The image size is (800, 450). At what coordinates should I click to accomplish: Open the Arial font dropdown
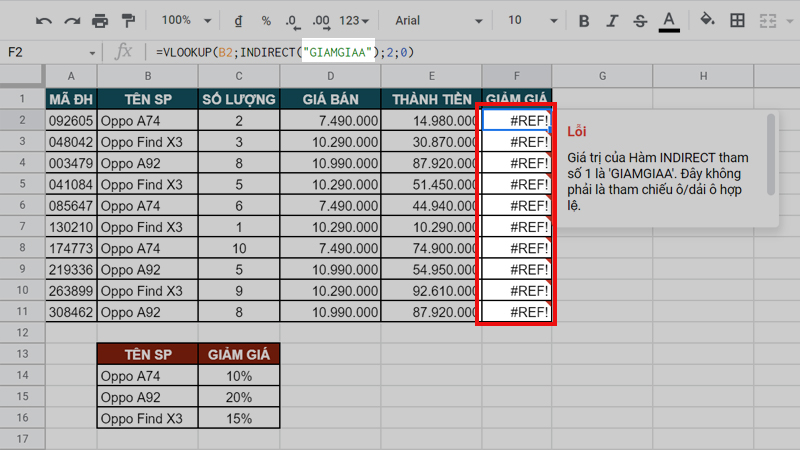coord(438,21)
